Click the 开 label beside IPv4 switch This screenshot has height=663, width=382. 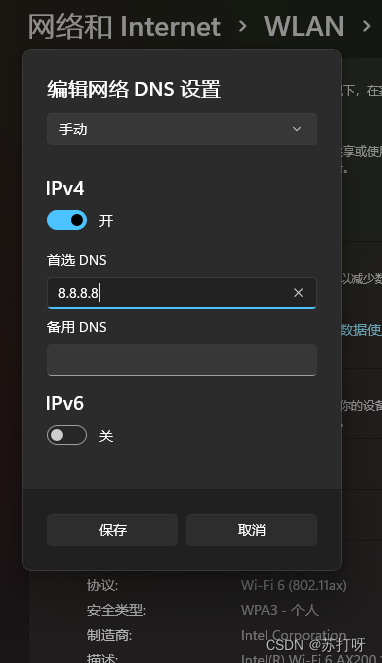(x=106, y=221)
